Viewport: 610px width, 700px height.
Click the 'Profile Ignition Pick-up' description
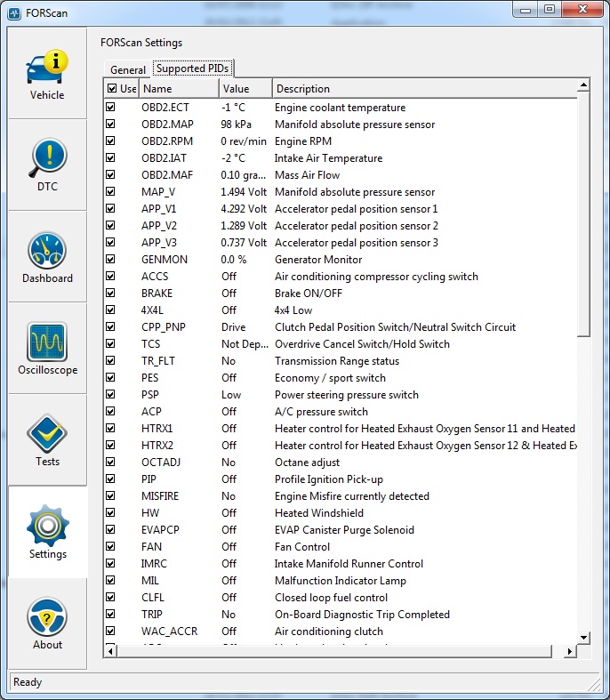328,479
